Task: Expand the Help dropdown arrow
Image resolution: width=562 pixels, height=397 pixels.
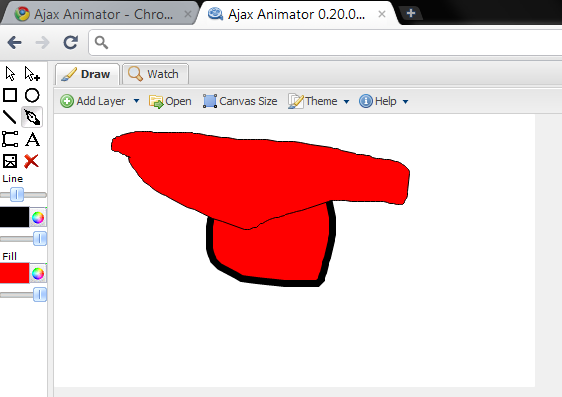Action: point(405,102)
